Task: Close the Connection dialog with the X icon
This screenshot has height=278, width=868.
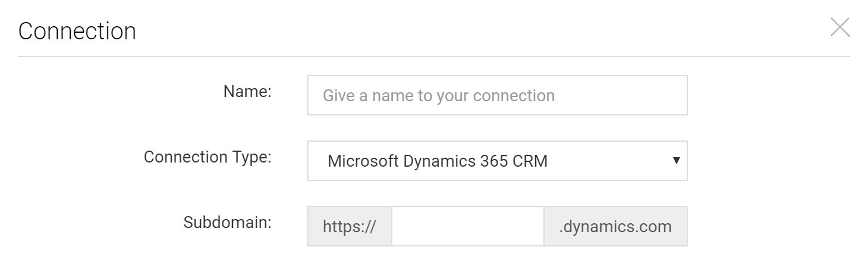Action: (840, 27)
